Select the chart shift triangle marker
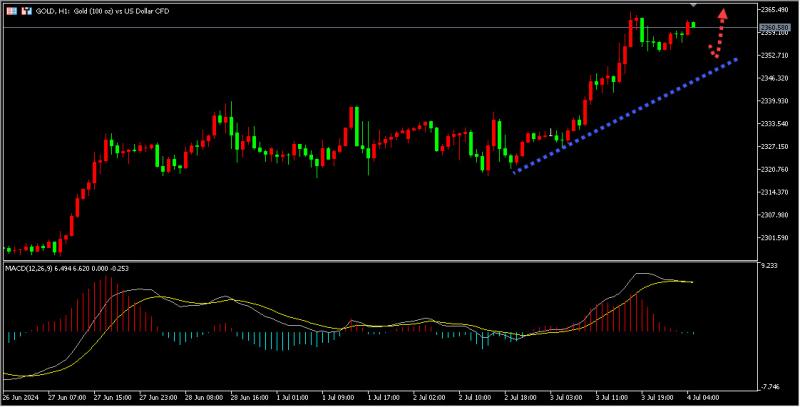The height and width of the screenshot is (407, 800). pyautogui.click(x=693, y=5)
